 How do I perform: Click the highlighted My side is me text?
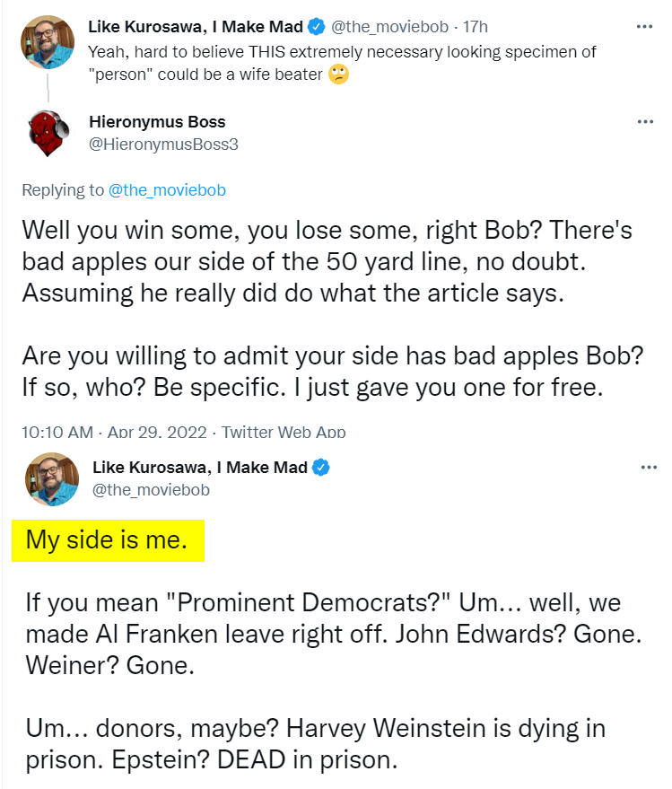tap(107, 540)
